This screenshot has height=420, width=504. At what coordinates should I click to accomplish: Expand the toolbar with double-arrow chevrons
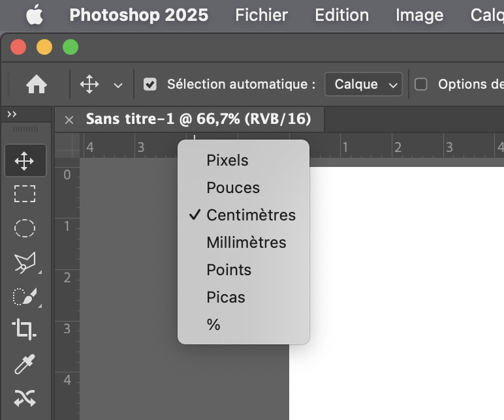(12, 114)
